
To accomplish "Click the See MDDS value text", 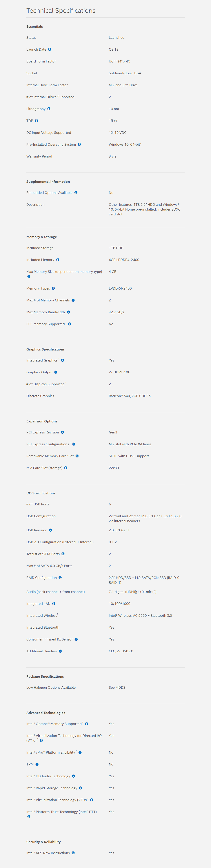I will [x=117, y=687].
